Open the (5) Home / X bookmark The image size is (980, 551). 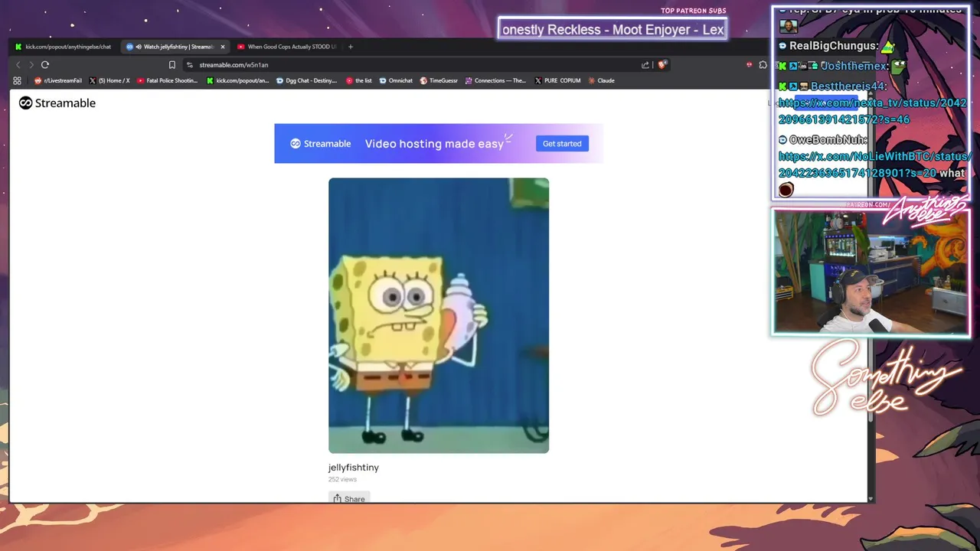coord(109,80)
